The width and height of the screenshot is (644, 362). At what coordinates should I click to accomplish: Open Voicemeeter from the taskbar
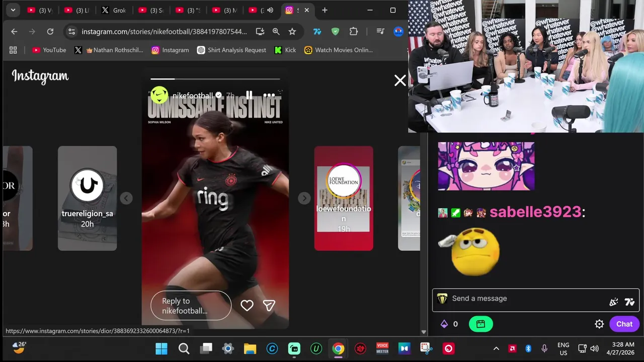pyautogui.click(x=382, y=348)
